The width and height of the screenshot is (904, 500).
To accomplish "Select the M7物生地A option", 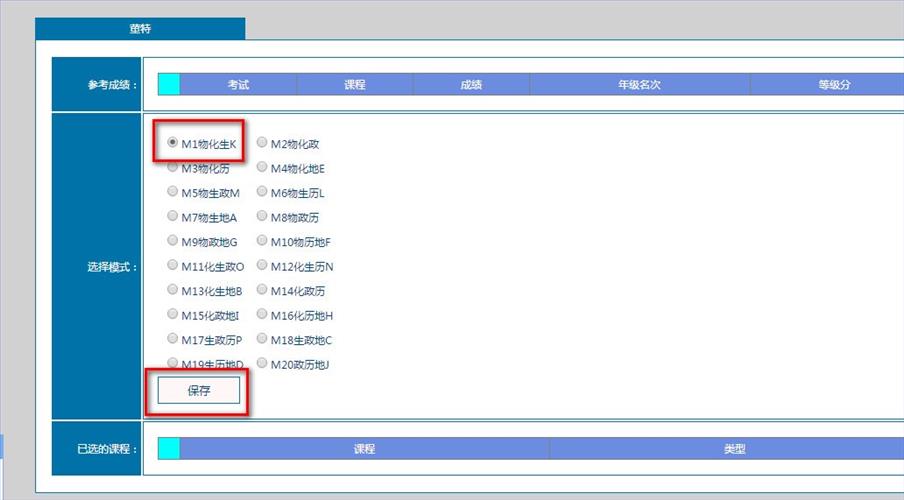I will pyautogui.click(x=173, y=217).
